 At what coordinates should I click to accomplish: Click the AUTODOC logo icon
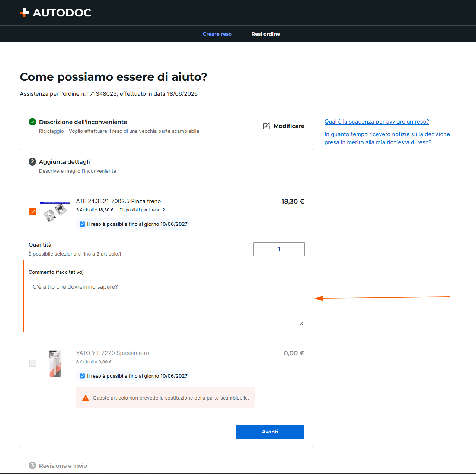24,13
